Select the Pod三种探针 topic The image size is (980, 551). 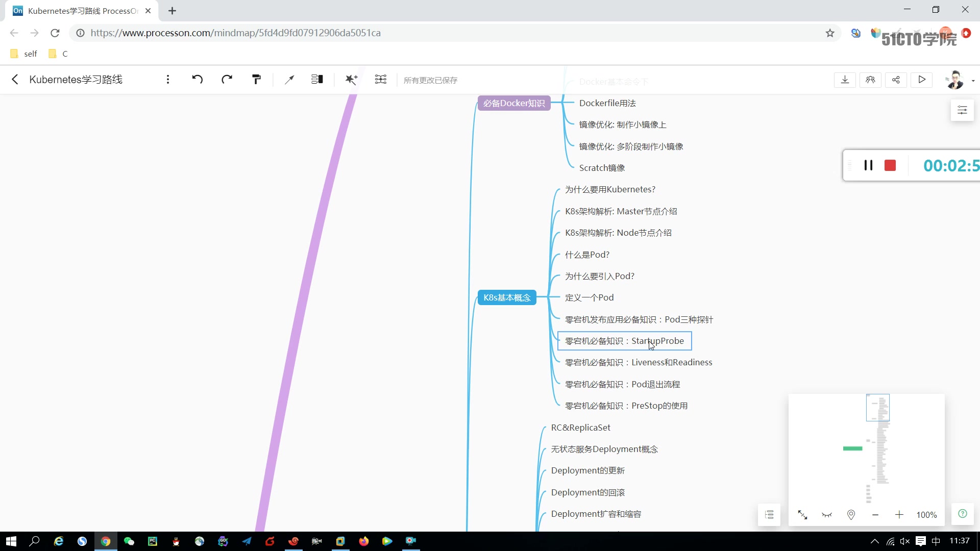point(639,319)
